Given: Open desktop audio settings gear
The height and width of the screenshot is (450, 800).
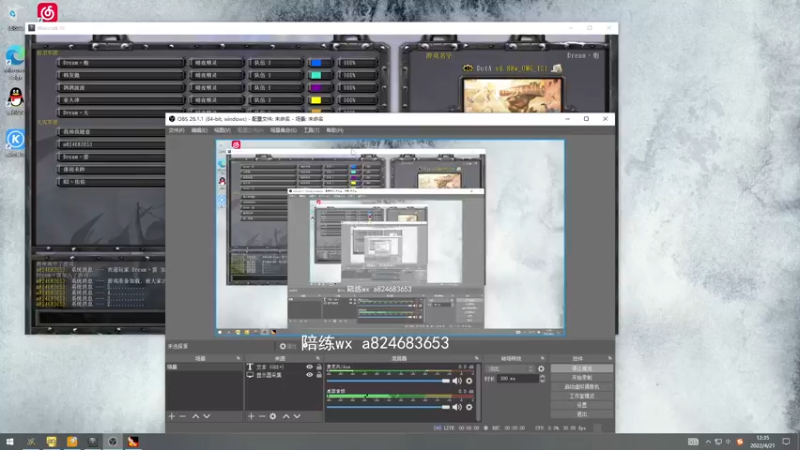Looking at the screenshot, I should 469,407.
